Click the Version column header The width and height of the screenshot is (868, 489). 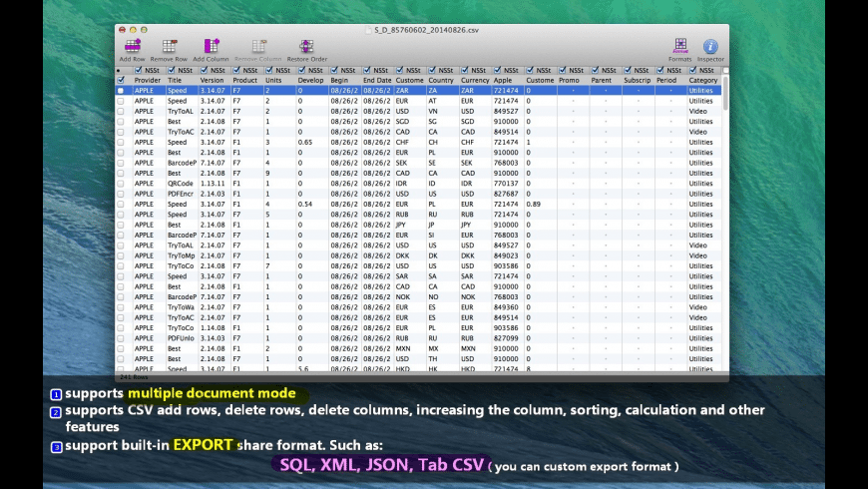pos(214,80)
